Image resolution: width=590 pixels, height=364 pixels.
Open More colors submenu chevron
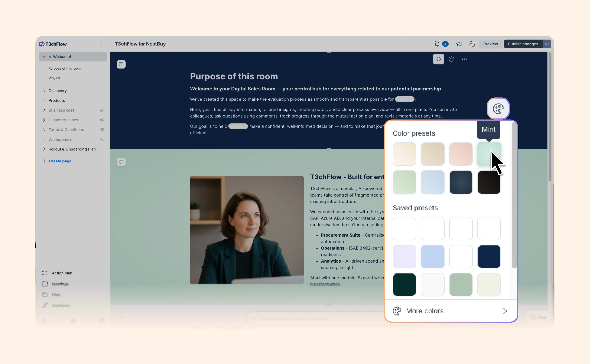coord(505,311)
